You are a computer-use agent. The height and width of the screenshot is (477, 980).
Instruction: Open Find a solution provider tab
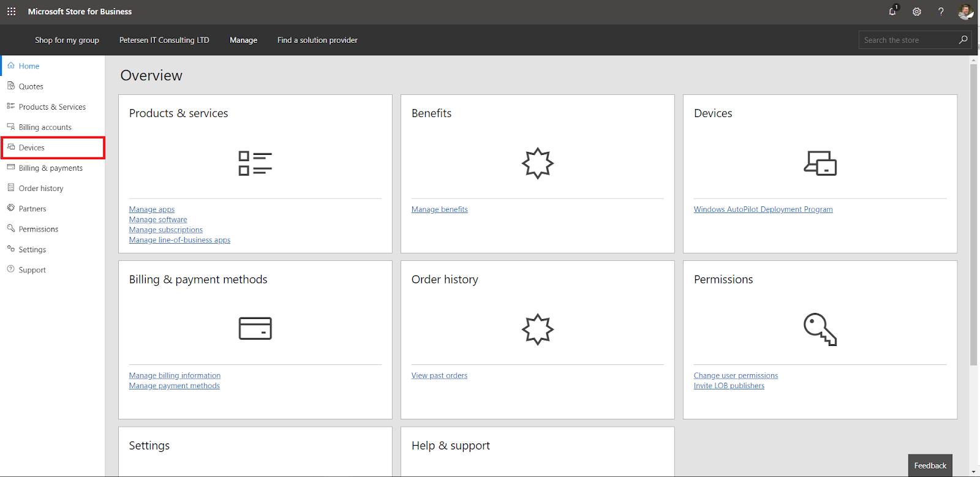(317, 40)
